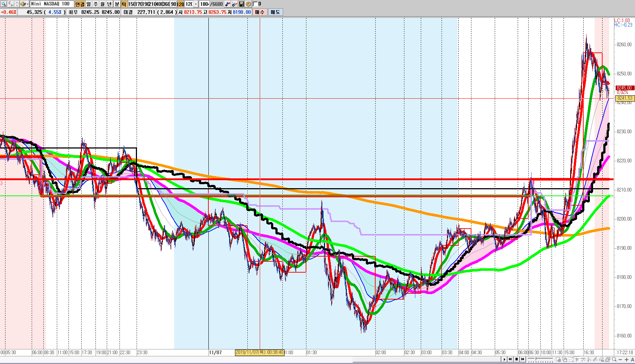
Task: Click the red-blue arrows chart sync icon
Action: 228,4
